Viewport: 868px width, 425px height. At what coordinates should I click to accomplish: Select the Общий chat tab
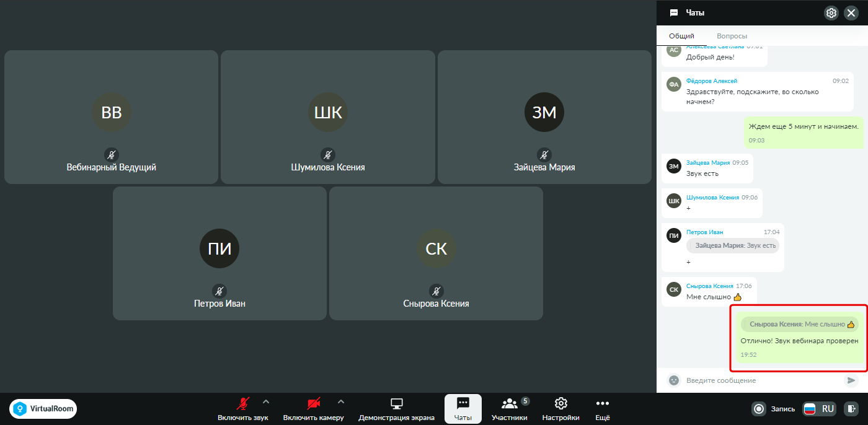(x=681, y=36)
